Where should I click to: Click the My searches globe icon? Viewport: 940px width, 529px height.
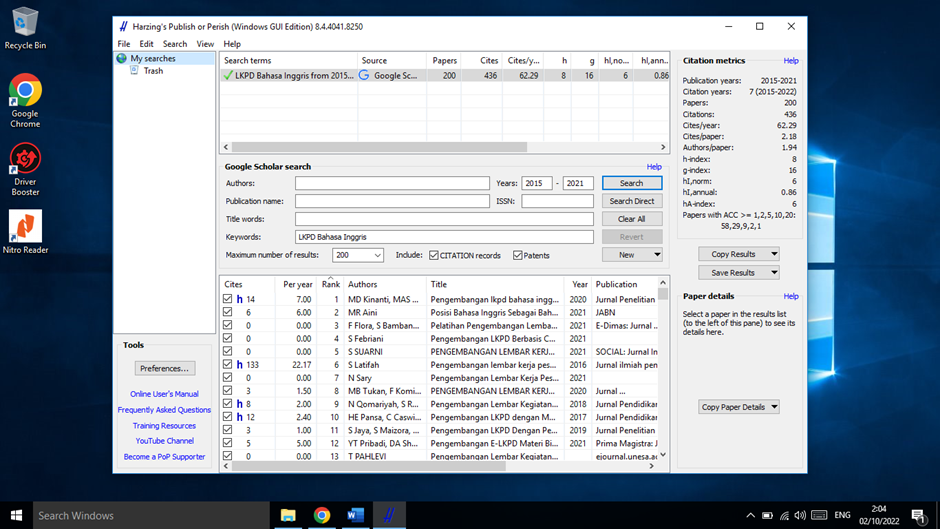tap(122, 58)
